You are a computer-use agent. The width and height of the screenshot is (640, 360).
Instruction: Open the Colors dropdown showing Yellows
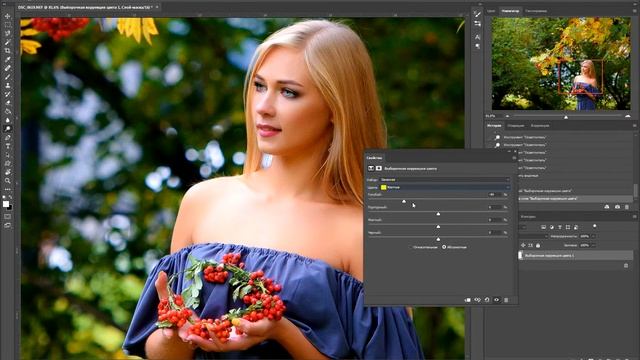[x=445, y=187]
